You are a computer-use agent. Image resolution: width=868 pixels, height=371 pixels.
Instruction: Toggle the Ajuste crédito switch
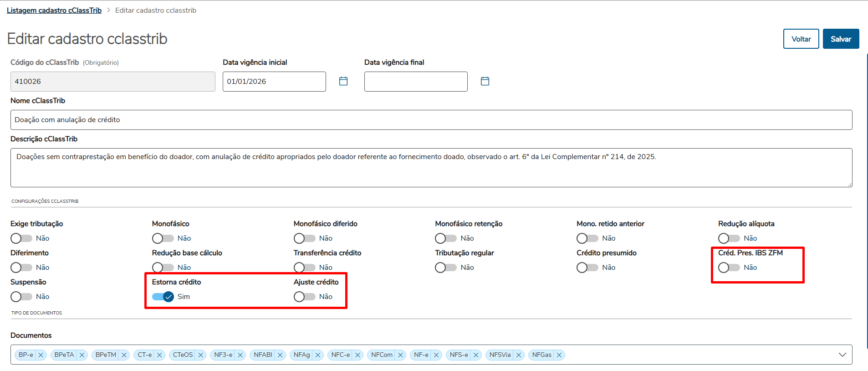click(304, 297)
